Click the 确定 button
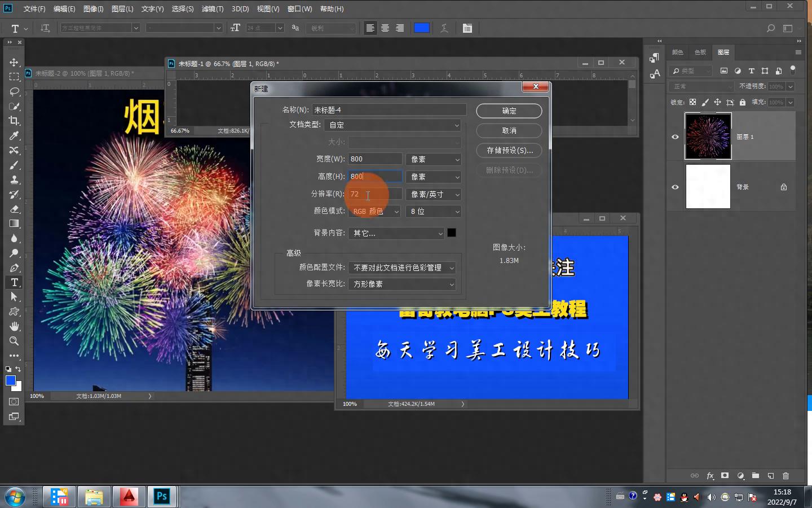Screen dimensions: 812x508 tap(509, 111)
